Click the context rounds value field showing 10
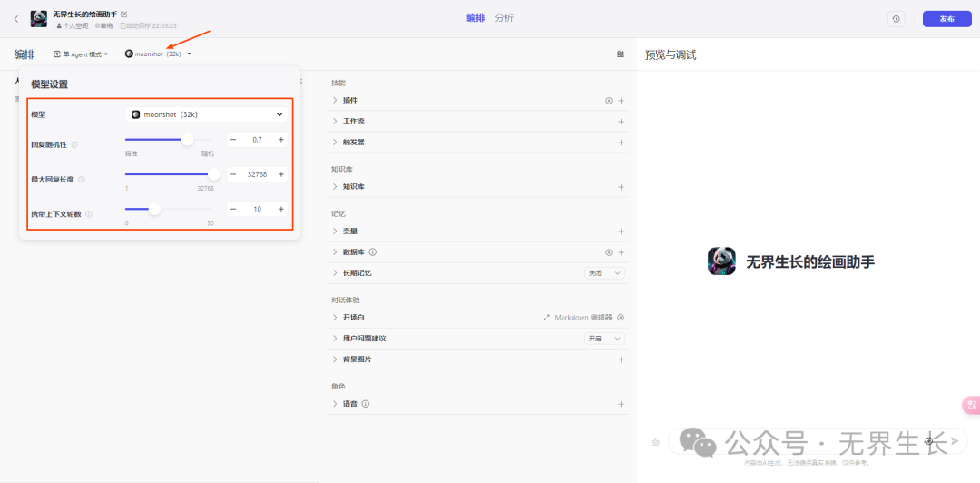Screen dimensions: 980x483 (257, 209)
